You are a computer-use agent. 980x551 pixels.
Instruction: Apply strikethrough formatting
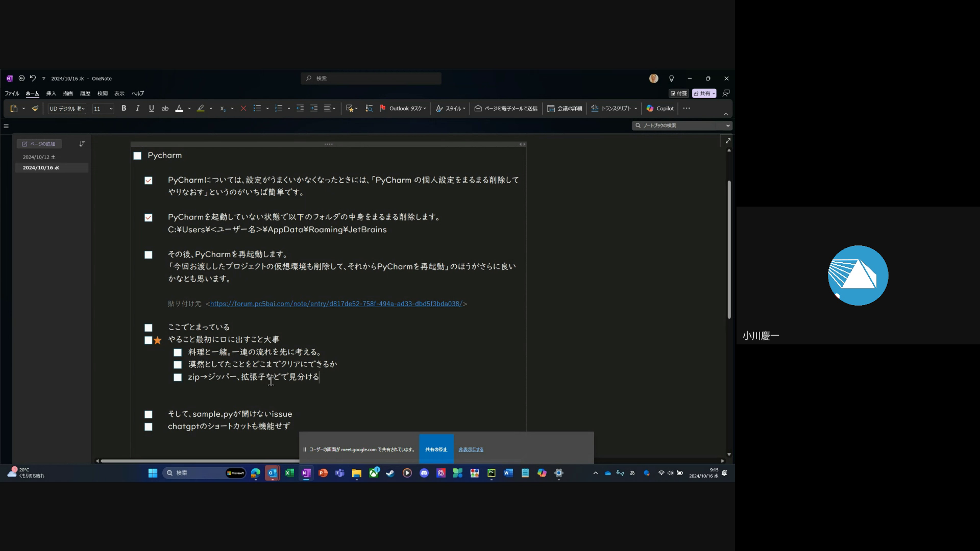(x=165, y=108)
